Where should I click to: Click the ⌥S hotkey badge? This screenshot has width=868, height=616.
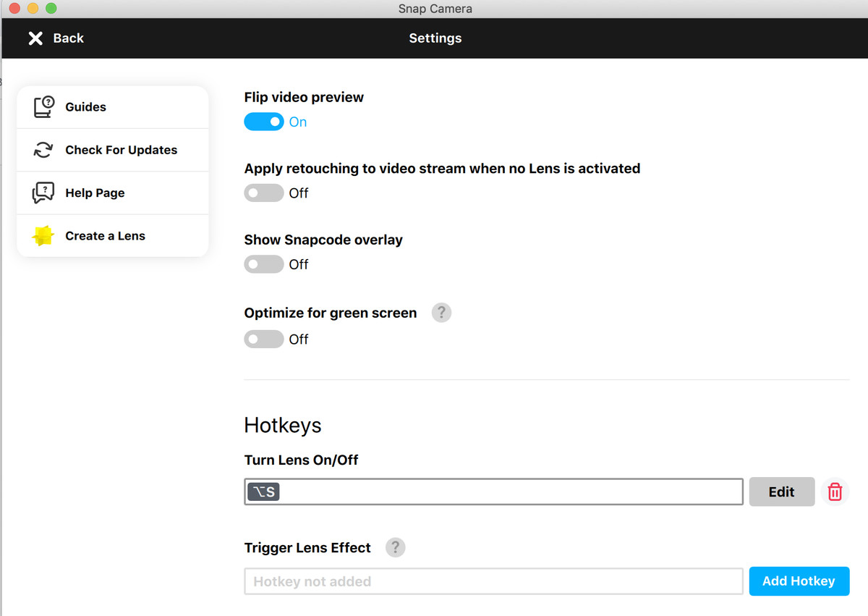pos(264,491)
